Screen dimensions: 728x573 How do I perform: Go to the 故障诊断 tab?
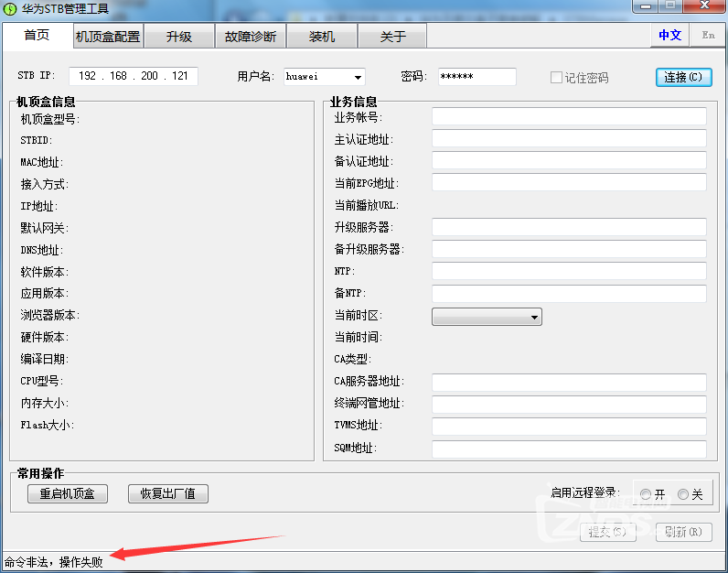tap(251, 37)
